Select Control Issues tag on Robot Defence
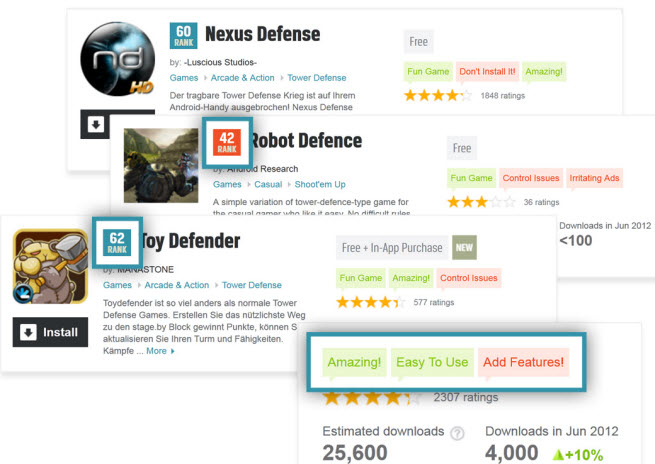655x464 pixels. click(x=531, y=178)
